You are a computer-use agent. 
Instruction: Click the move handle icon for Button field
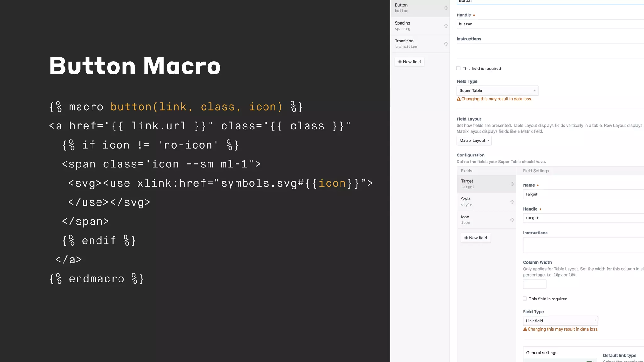446,8
